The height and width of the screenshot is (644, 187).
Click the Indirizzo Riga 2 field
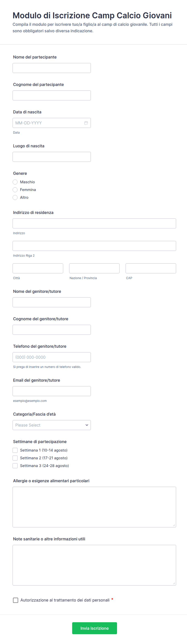pyautogui.click(x=94, y=246)
